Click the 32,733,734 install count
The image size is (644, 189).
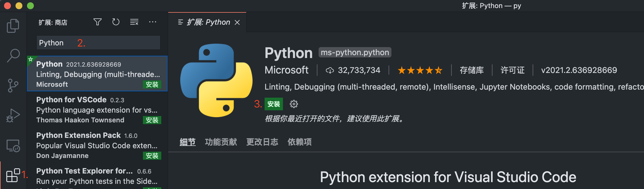pyautogui.click(x=359, y=70)
